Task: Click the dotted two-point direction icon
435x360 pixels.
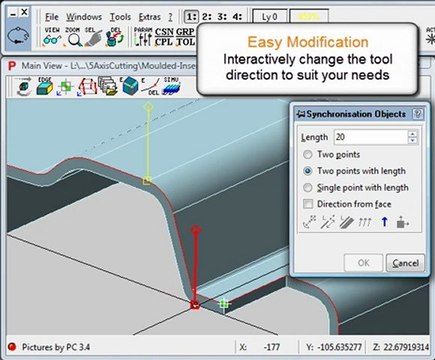Action: click(x=309, y=222)
